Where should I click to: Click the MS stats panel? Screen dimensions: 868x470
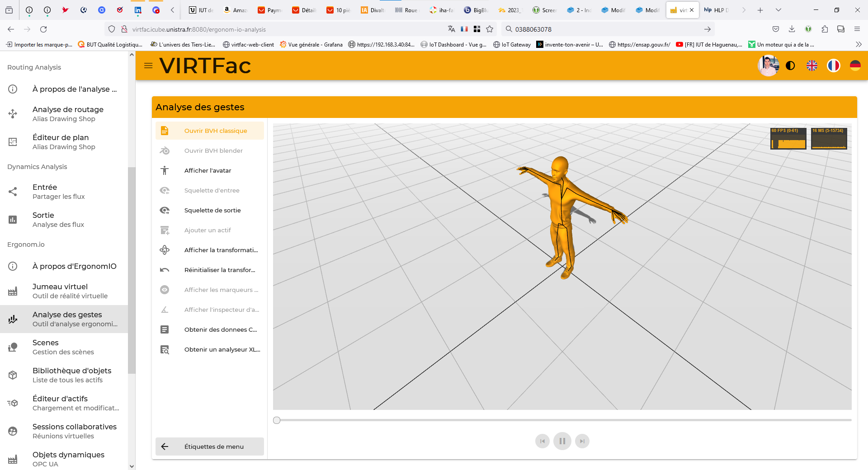(829, 138)
